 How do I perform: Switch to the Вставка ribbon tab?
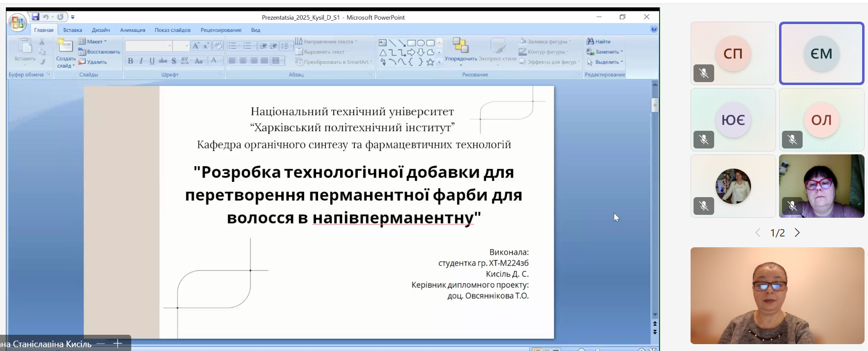(x=73, y=30)
